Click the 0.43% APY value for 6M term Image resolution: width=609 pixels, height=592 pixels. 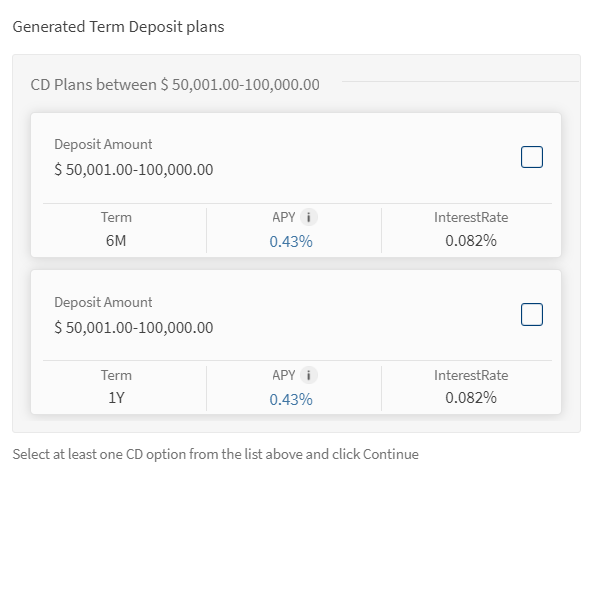tap(291, 241)
